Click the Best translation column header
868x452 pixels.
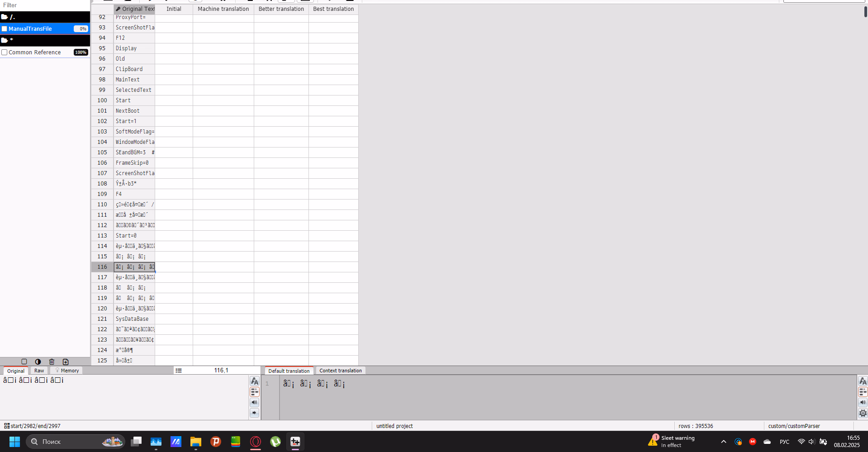(x=334, y=9)
